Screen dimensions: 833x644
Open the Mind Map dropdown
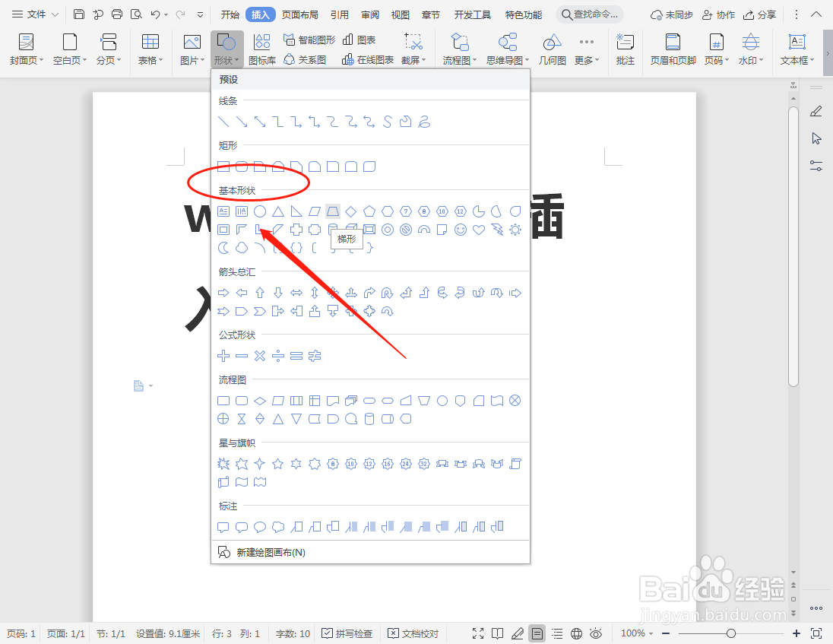pyautogui.click(x=508, y=49)
